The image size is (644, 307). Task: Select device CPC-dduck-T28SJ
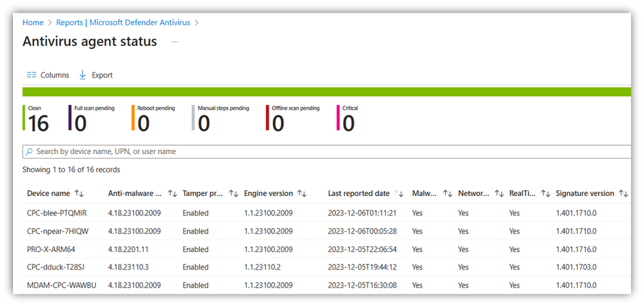pyautogui.click(x=56, y=267)
